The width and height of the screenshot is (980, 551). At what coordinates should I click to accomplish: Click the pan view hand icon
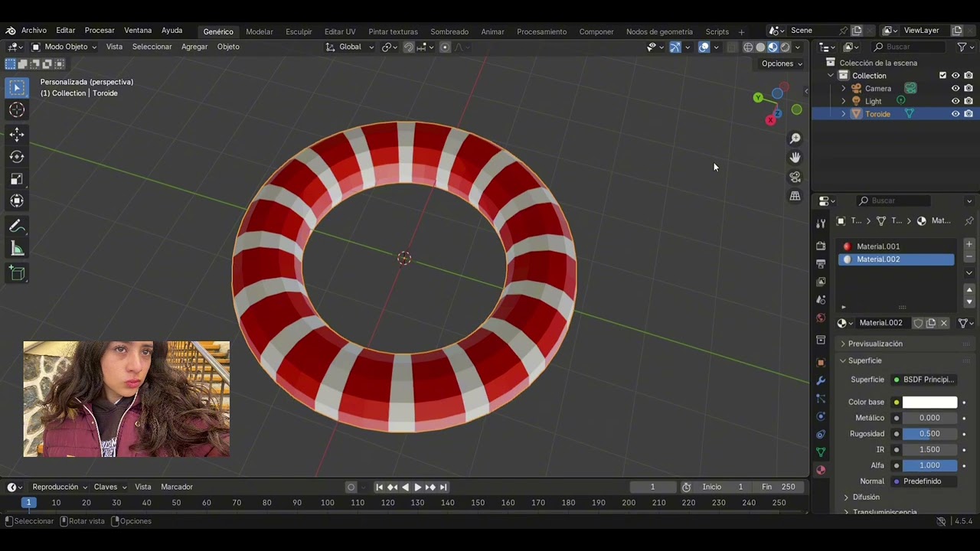[x=795, y=158]
